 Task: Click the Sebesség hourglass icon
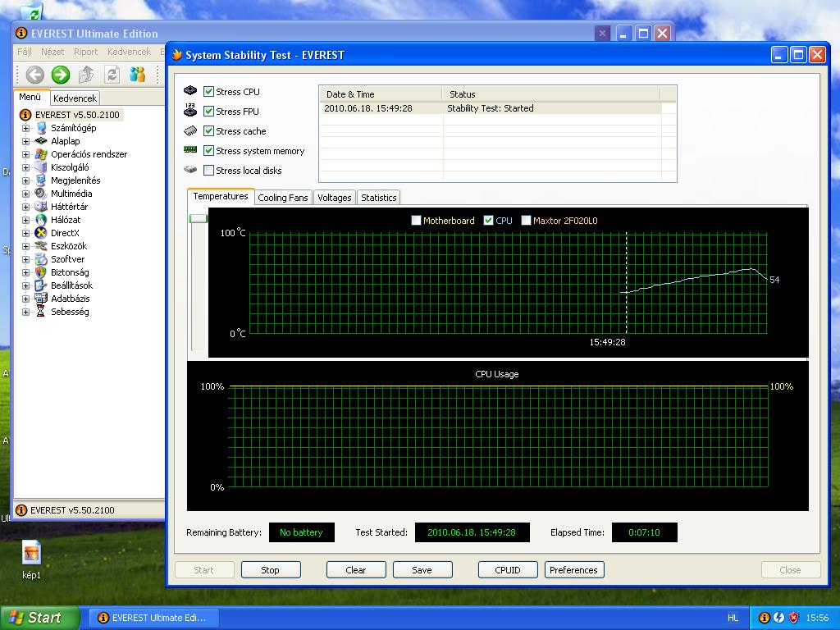(41, 312)
